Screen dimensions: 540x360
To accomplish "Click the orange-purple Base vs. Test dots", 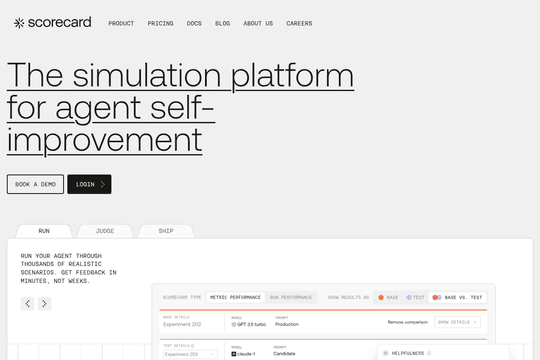I will coord(437,297).
